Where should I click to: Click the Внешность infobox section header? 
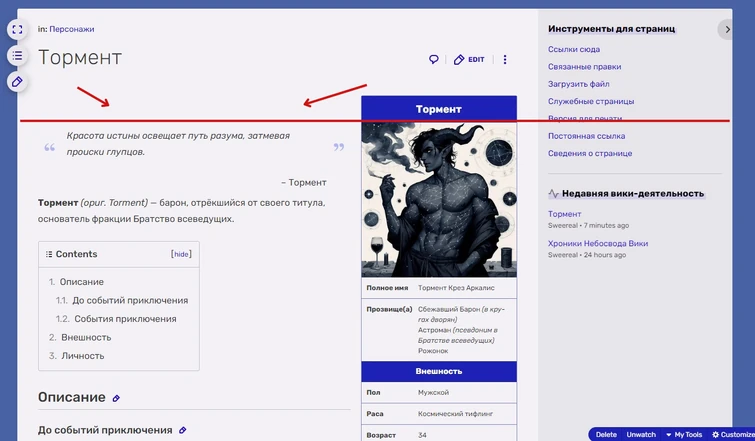pos(439,371)
